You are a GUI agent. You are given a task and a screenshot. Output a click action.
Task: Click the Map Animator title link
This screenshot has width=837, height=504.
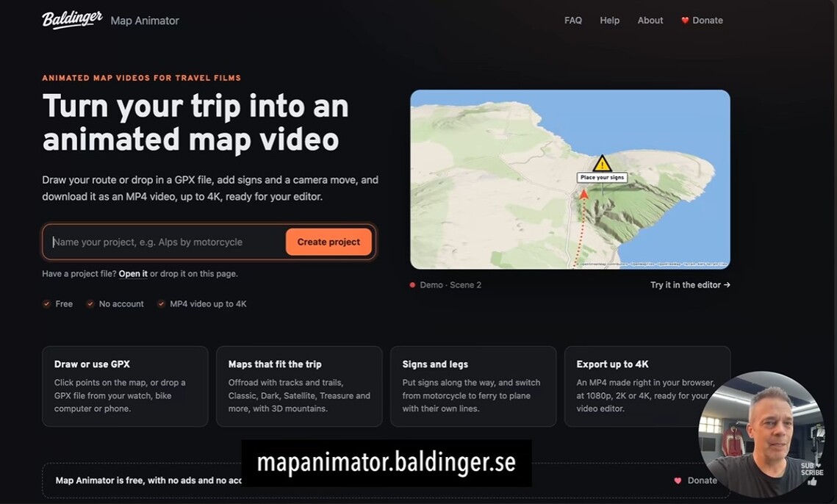click(145, 21)
